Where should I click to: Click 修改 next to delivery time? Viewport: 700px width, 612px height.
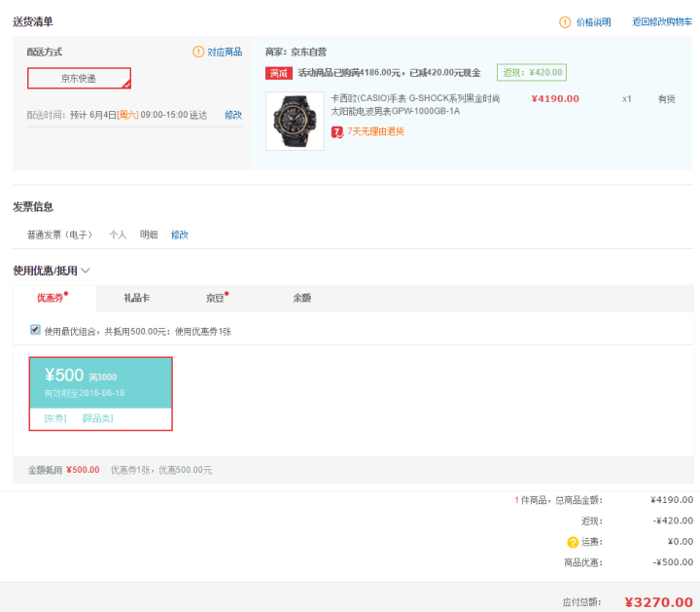point(233,115)
